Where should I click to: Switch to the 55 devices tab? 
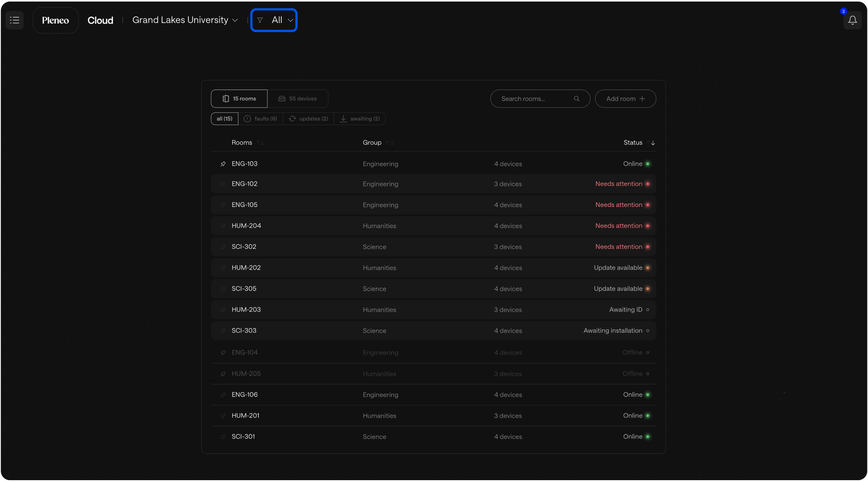pos(297,99)
